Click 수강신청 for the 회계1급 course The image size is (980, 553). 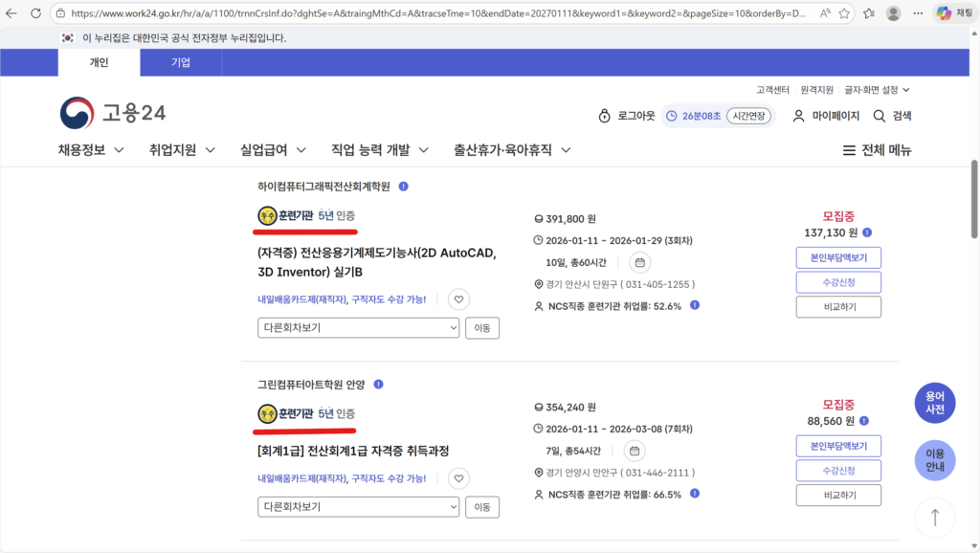coord(837,471)
